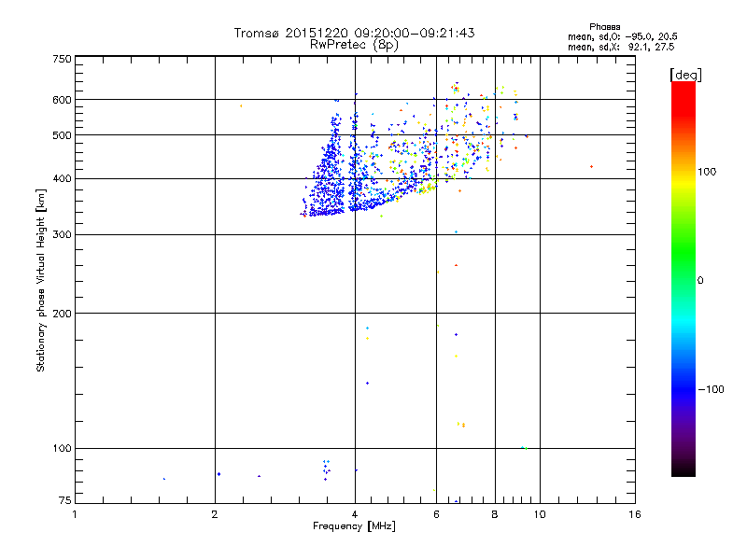The height and width of the screenshot is (560, 747).
Task: Click the colorbar tick label "0"
Action: coord(700,281)
